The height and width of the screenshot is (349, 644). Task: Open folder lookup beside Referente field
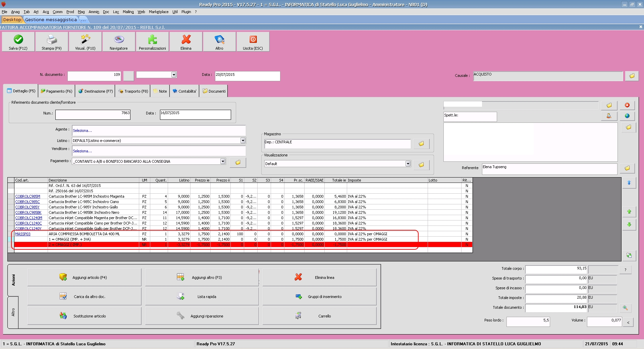tap(627, 168)
